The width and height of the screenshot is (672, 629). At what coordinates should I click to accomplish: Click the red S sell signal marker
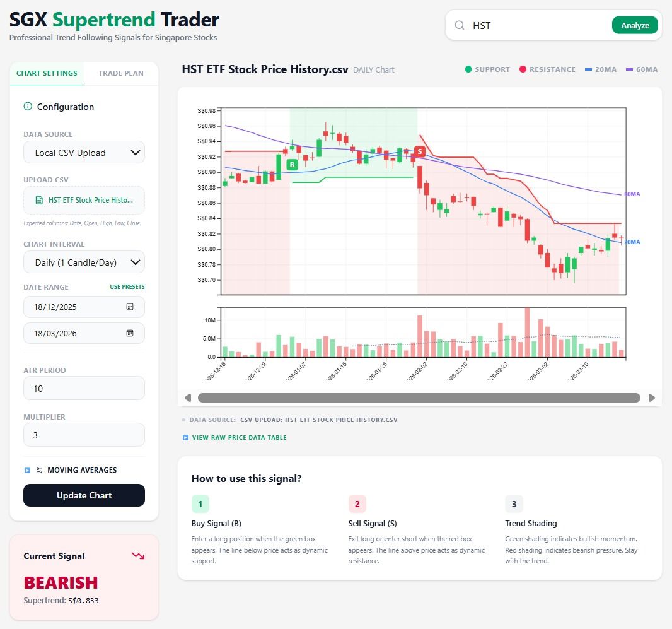point(419,152)
